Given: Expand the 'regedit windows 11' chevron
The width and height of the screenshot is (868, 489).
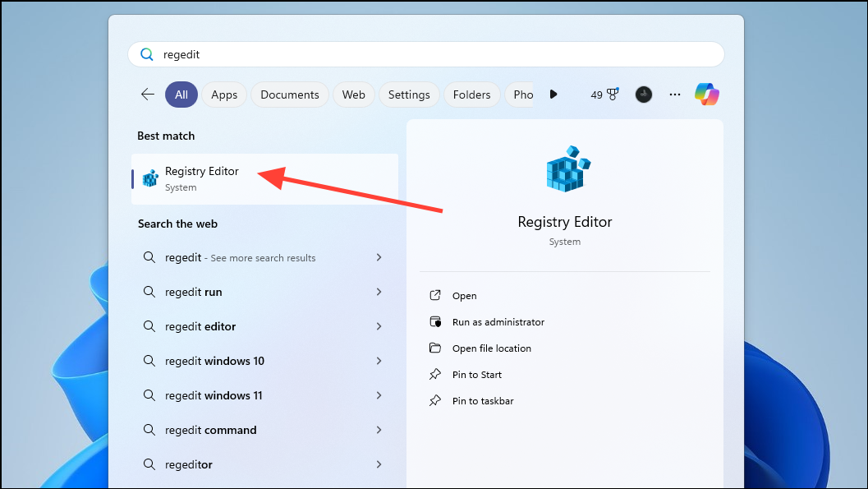Looking at the screenshot, I should 379,394.
